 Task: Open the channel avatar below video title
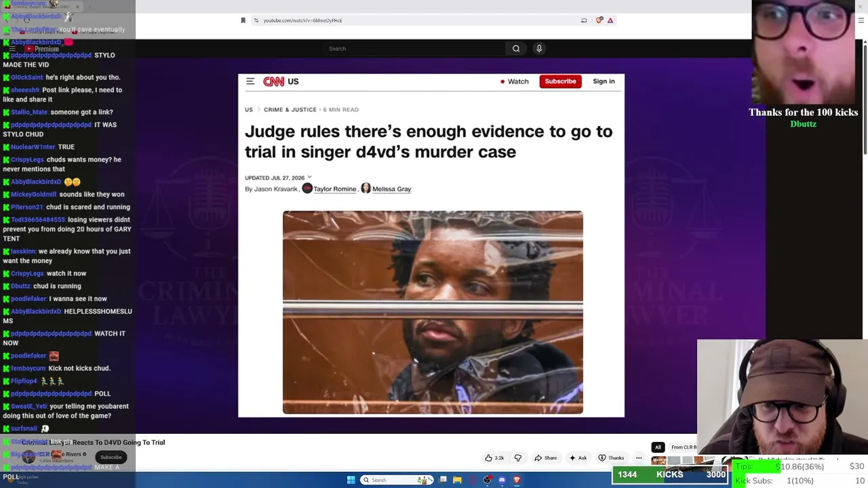click(28, 457)
